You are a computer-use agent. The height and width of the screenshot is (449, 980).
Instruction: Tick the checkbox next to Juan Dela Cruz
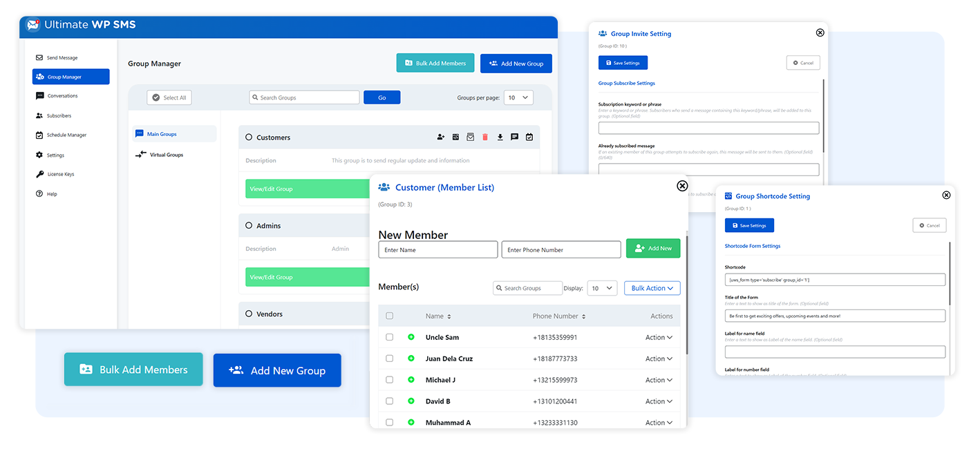tap(390, 359)
